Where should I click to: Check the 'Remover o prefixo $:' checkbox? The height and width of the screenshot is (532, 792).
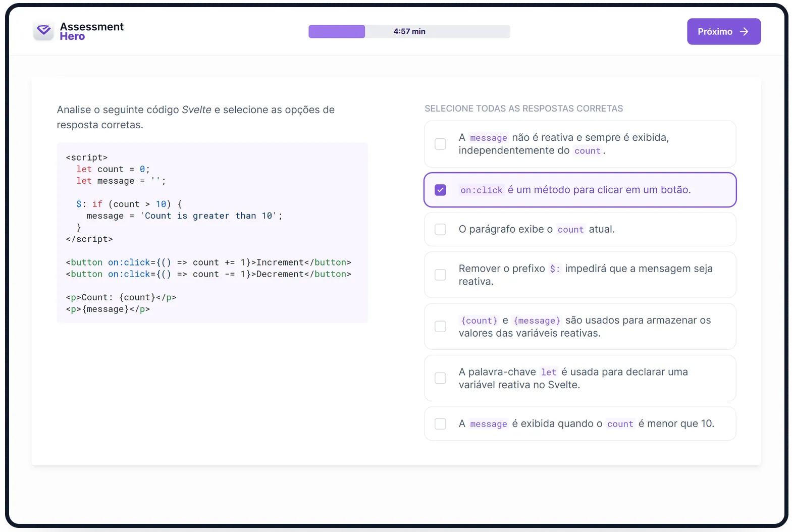(x=441, y=275)
